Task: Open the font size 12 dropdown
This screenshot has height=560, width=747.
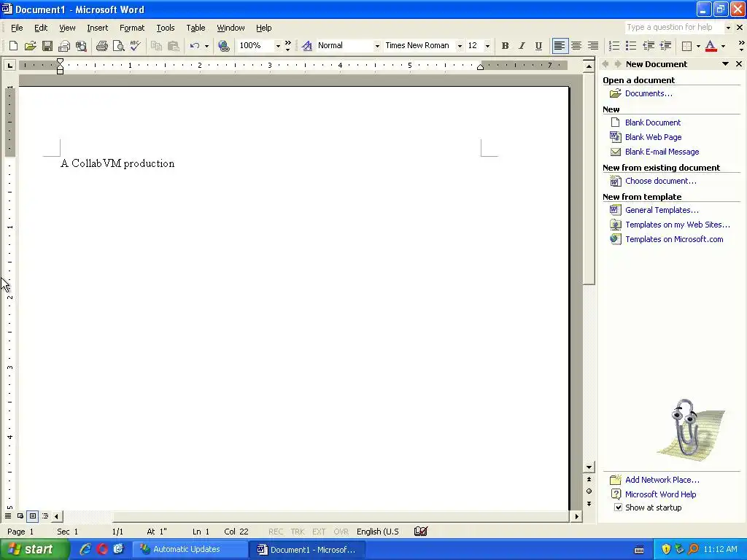Action: pos(487,46)
